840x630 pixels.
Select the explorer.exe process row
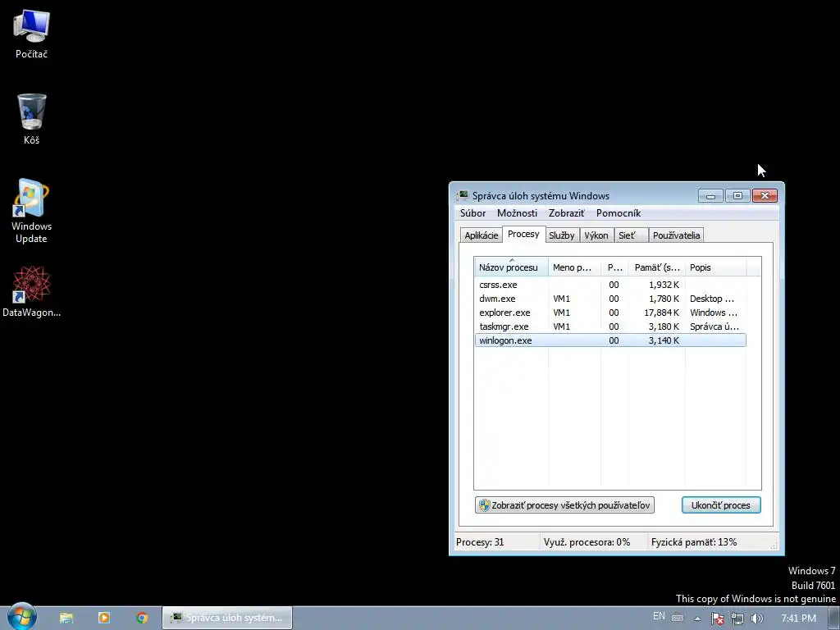point(610,313)
